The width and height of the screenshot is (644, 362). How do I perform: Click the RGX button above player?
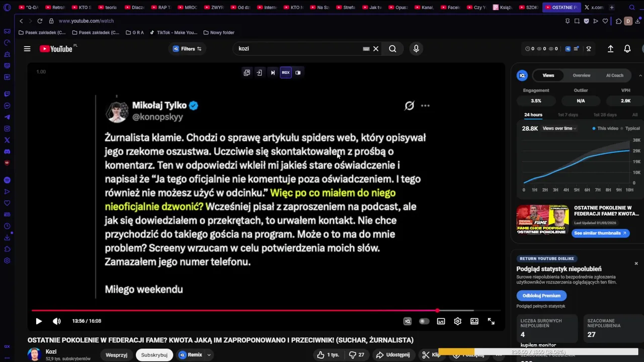tap(285, 72)
